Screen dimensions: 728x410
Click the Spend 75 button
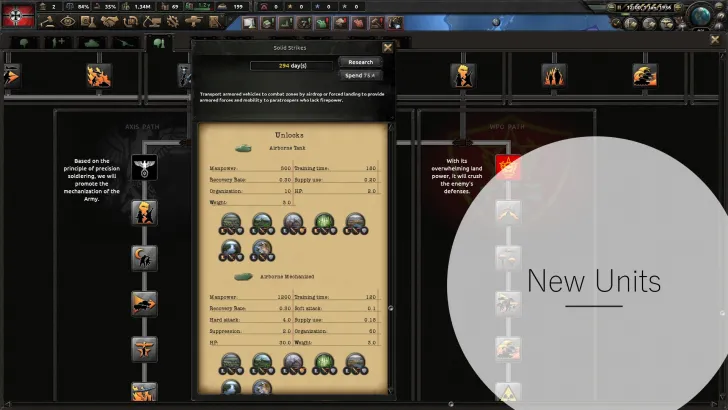360,75
